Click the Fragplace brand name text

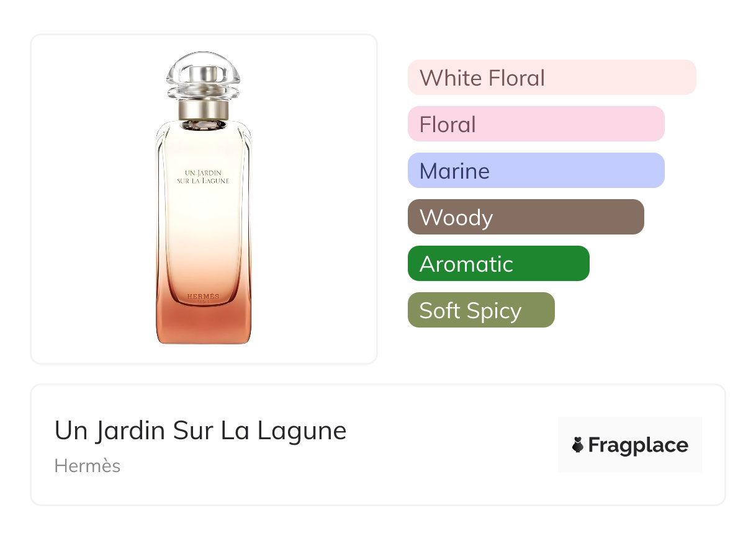[638, 445]
